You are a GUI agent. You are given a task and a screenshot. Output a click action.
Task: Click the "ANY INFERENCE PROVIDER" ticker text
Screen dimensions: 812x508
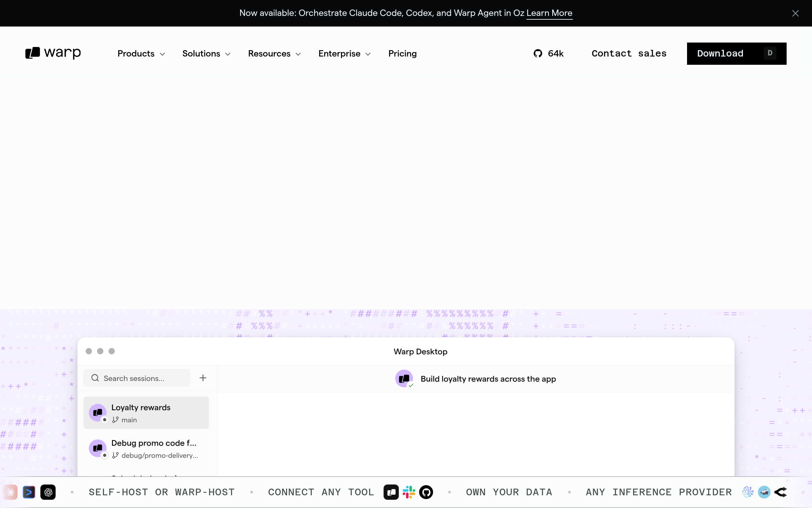[659, 492]
